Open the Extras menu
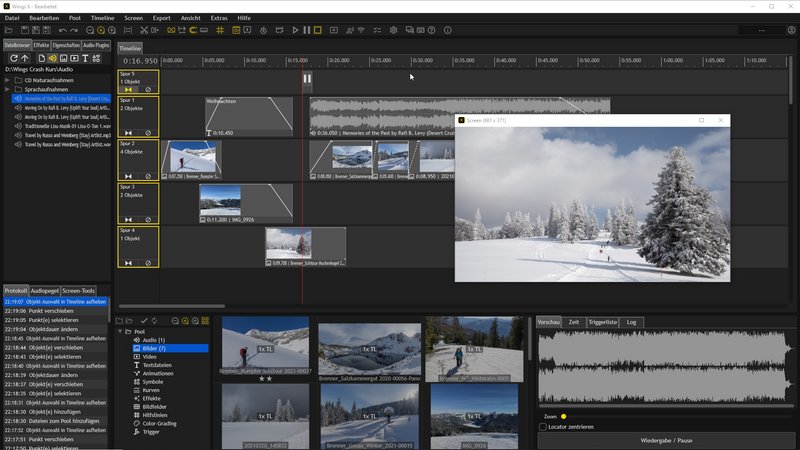Screen dimensions: 800x450 [x=219, y=18]
